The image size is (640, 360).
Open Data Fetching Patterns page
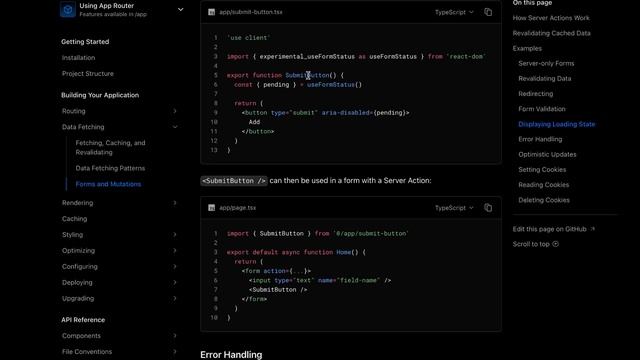coord(110,168)
